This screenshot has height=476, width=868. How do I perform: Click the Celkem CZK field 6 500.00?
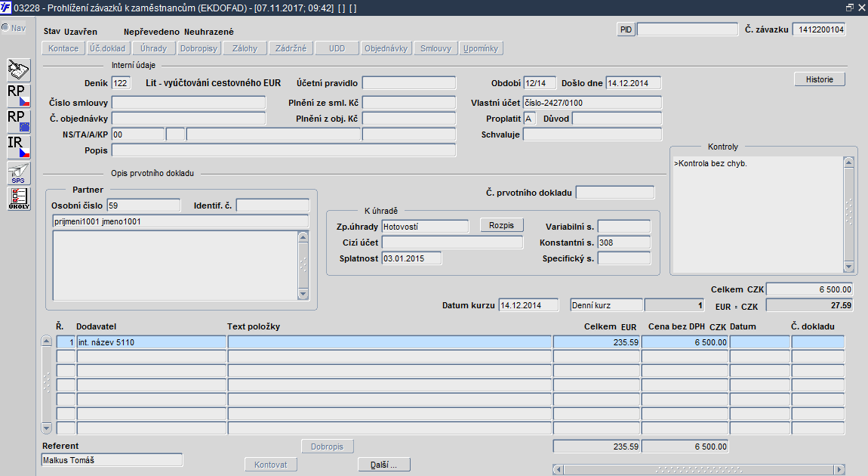point(809,289)
